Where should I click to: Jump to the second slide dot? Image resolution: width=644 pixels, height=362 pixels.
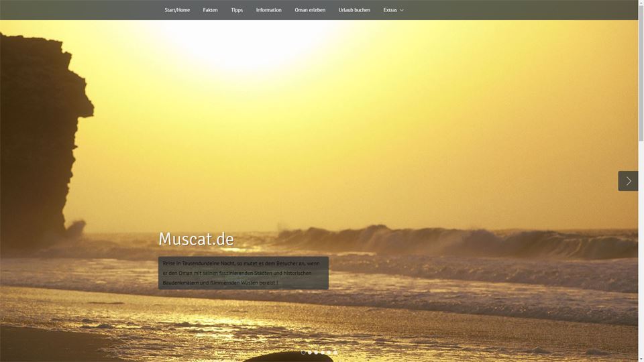click(x=310, y=352)
